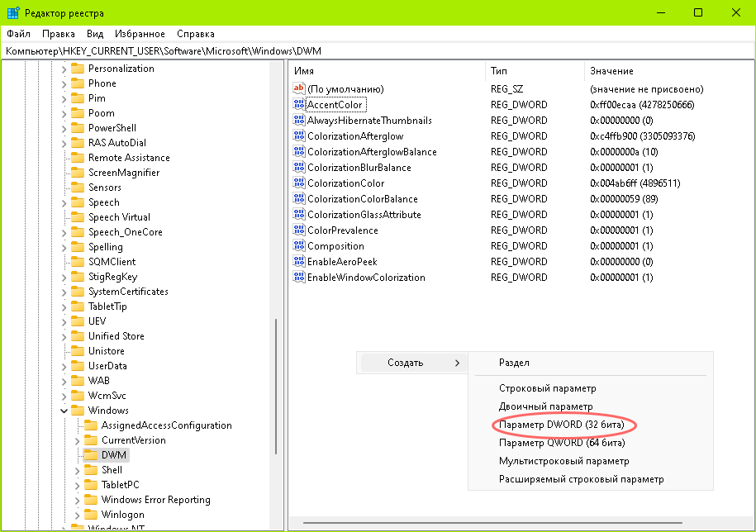Click the tree pane vertical scrollbar
756x532 pixels.
point(276,387)
